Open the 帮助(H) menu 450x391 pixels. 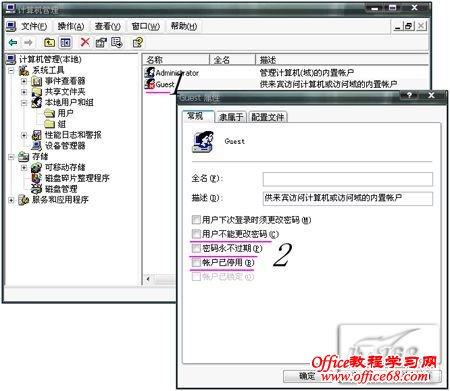click(184, 26)
